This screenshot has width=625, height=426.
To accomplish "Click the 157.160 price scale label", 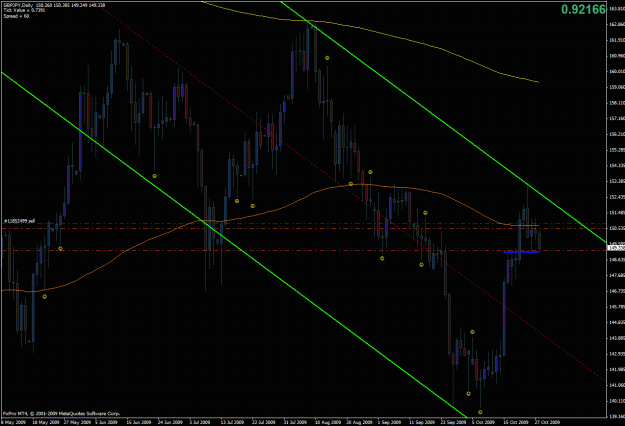I will (x=616, y=119).
